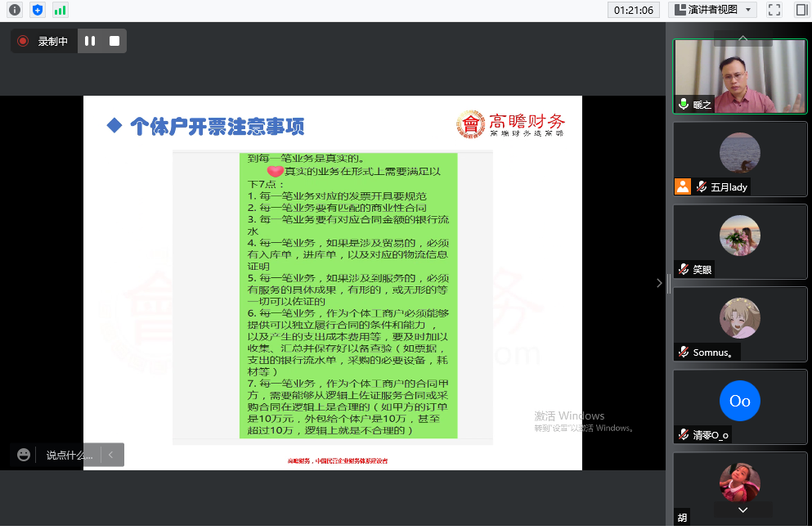
Task: Open the 演讲者视图 view dropdown
Action: click(712, 10)
